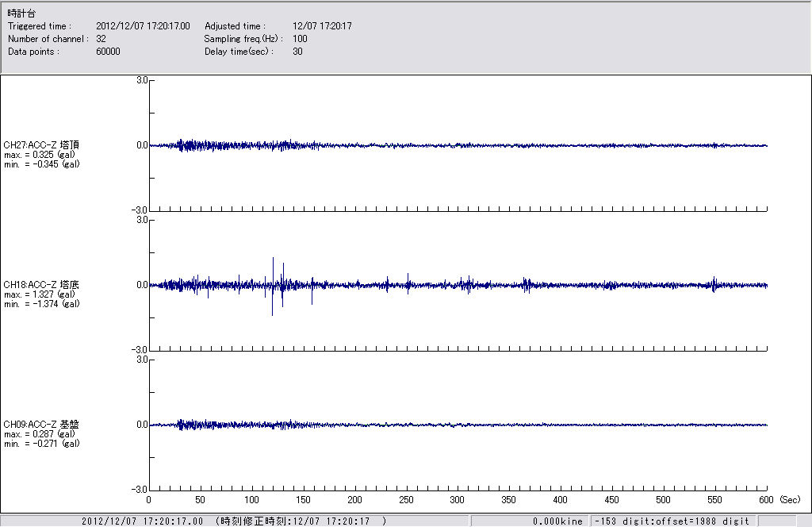The image size is (812, 527).
Task: Click the 600 mark on the time axis
Action: pos(767,501)
